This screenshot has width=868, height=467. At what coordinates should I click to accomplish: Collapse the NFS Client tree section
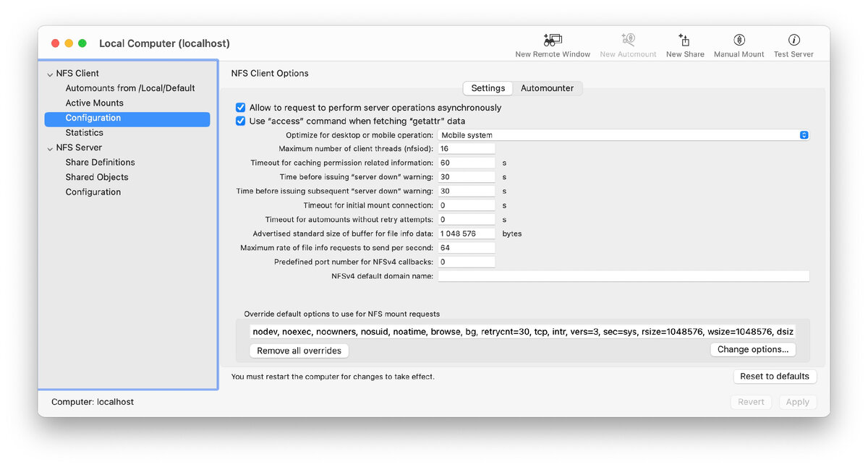coord(49,74)
